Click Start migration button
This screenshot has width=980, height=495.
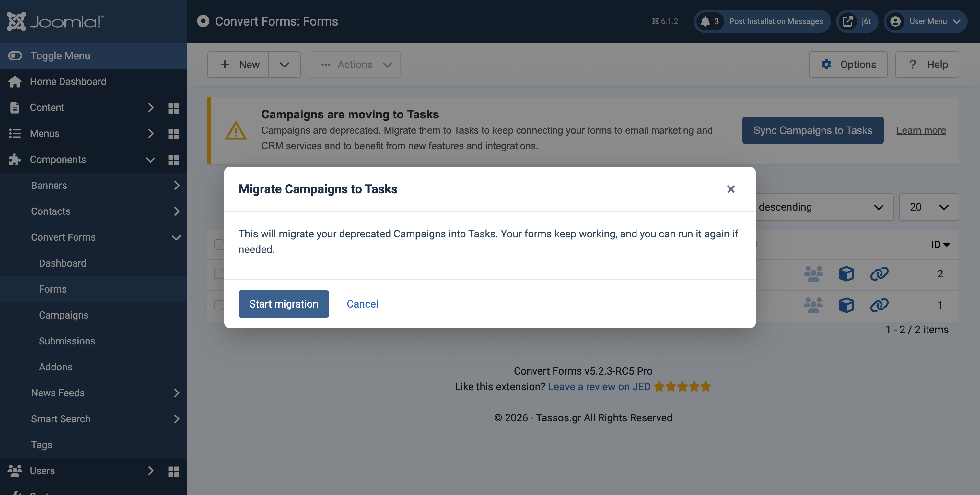click(x=284, y=304)
